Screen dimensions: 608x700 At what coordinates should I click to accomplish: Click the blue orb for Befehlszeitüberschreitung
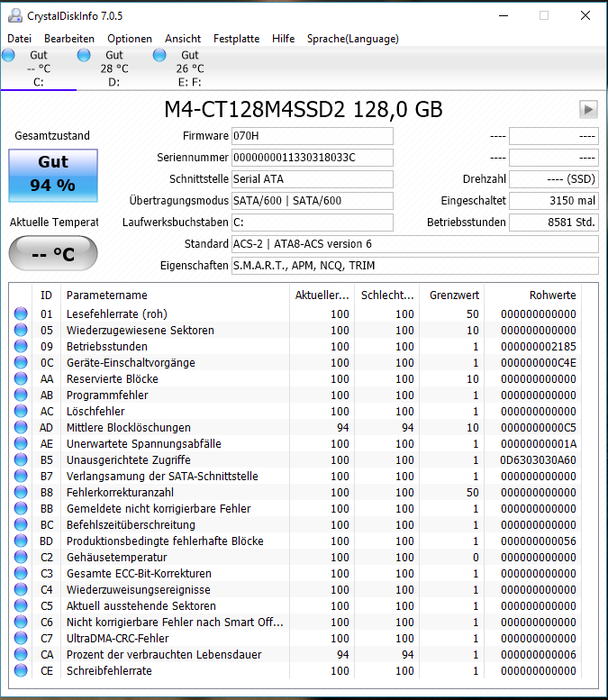21,524
